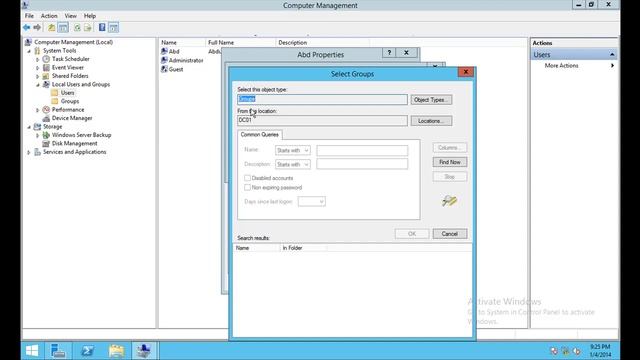Click the Export List toolbar icon
Screen dimensions: 640x360
88,27
